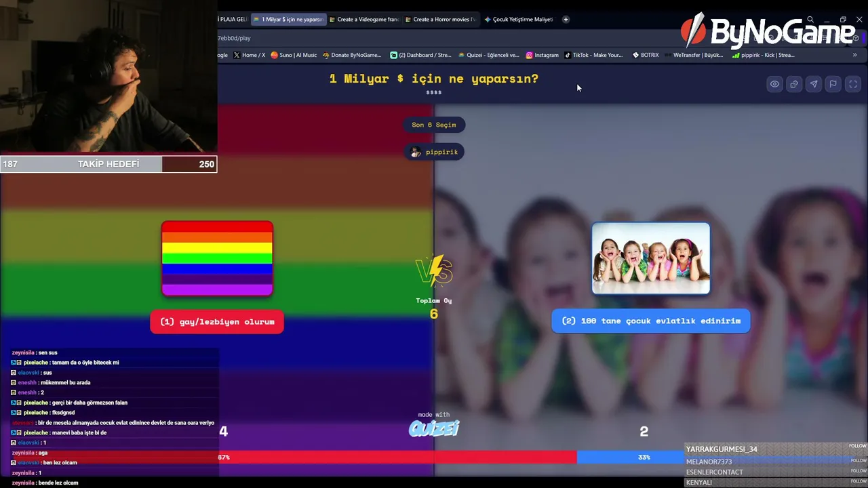Open the 'pippirik - Kick | Strea...' bookmark
This screenshot has width=868, height=488.
click(763, 55)
